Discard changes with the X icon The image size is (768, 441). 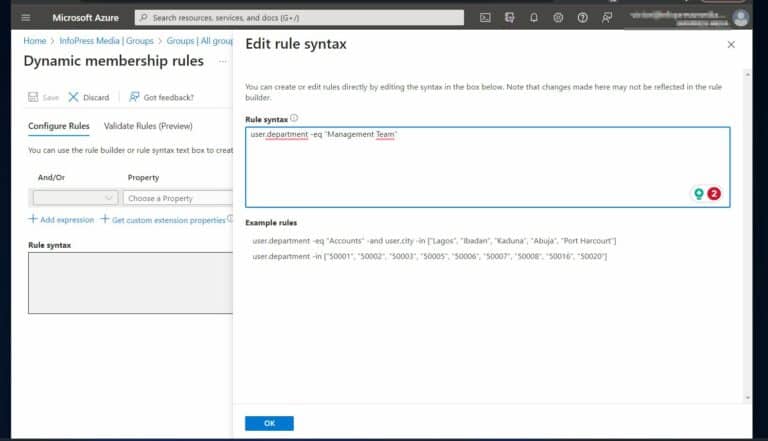click(x=73, y=97)
